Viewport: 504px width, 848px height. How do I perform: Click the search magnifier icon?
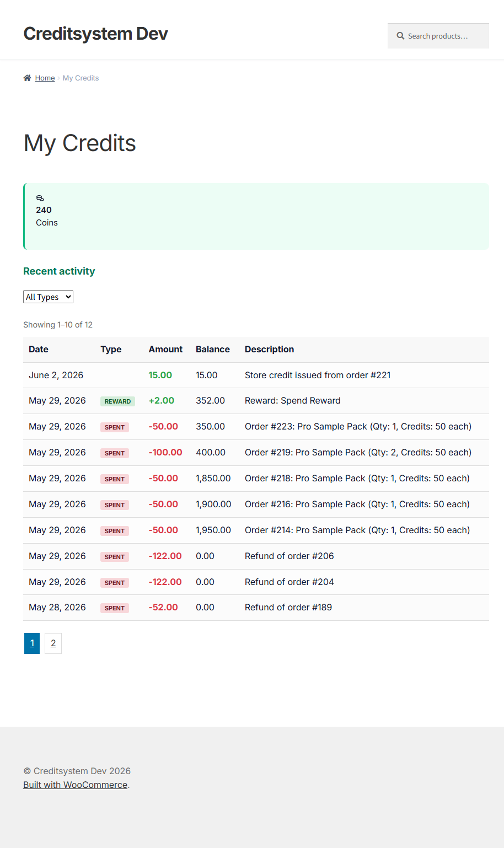point(400,36)
